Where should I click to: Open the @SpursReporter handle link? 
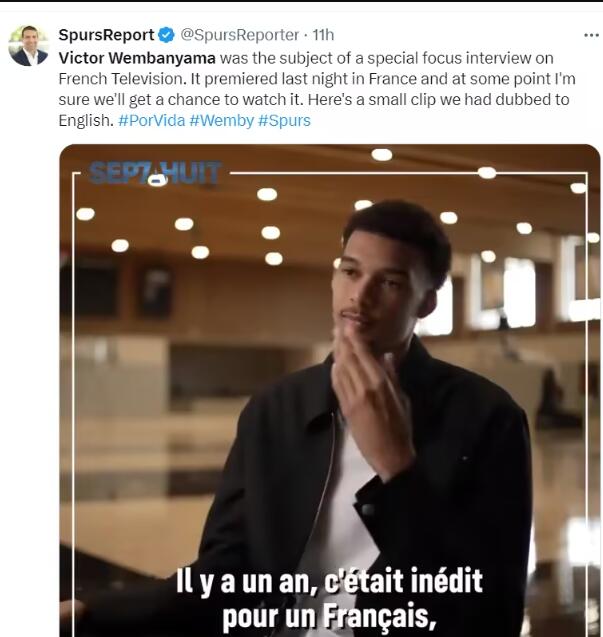[x=239, y=35]
